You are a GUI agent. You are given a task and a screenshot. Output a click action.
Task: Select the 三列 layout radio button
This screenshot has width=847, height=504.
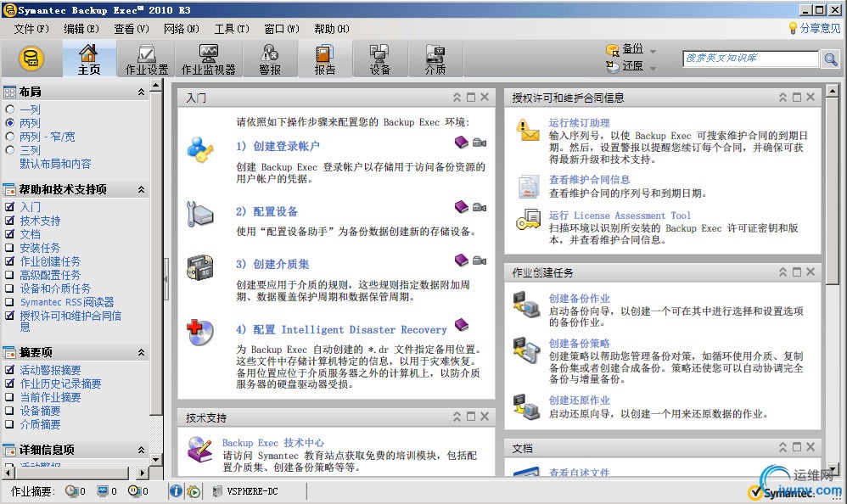tap(9, 150)
